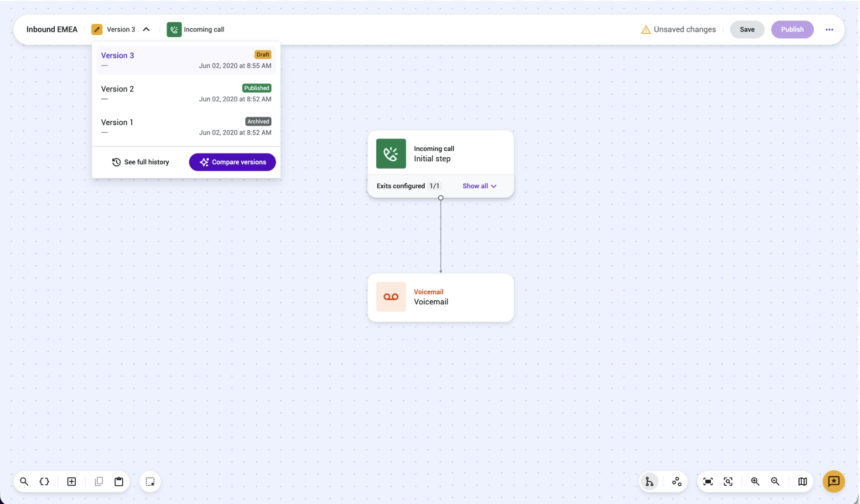Viewport: 860px width, 504px height.
Task: Click the Unsaved changes warning icon
Action: pyautogui.click(x=646, y=30)
